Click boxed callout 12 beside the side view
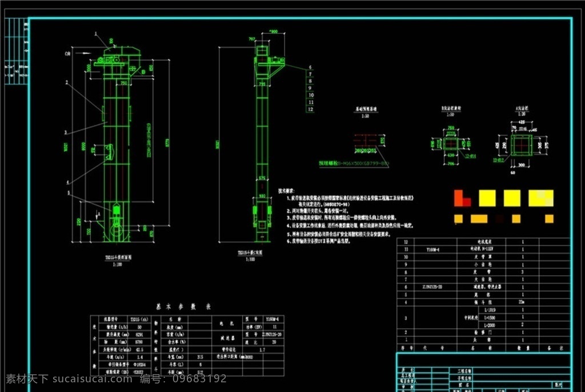This screenshot has width=585, height=392. click(310, 109)
